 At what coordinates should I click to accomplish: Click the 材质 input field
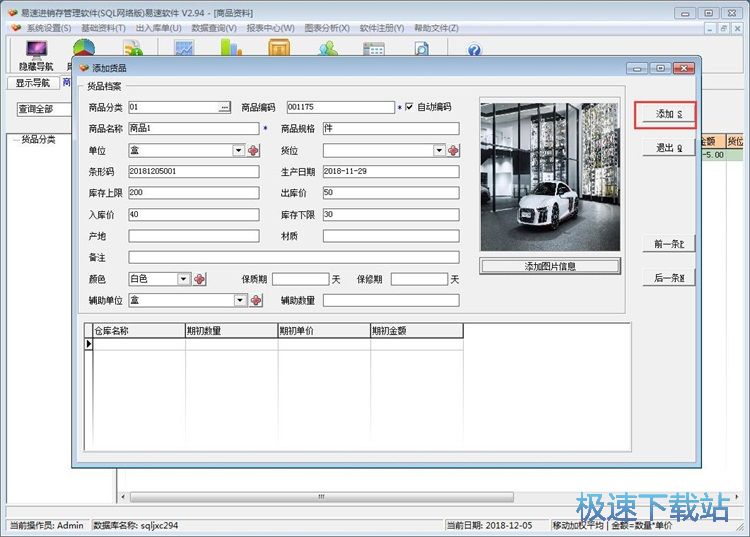(x=391, y=236)
